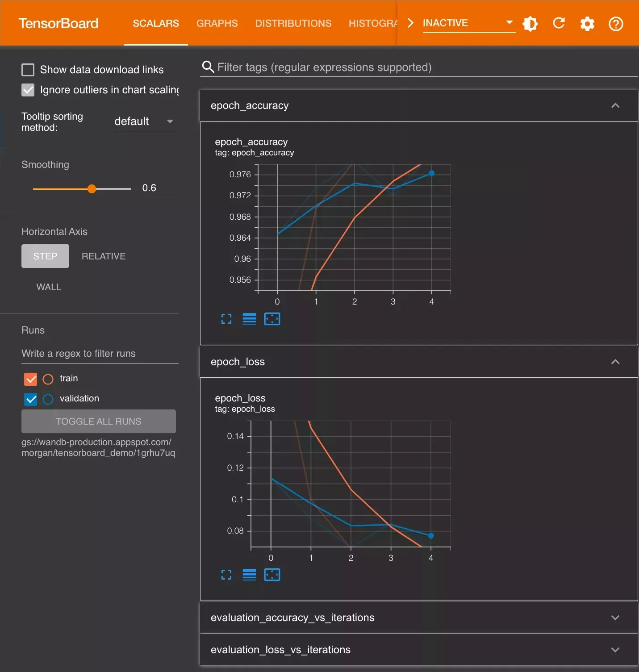The width and height of the screenshot is (639, 672).
Task: Fit domain to data on epoch_loss chart
Action: pos(272,575)
